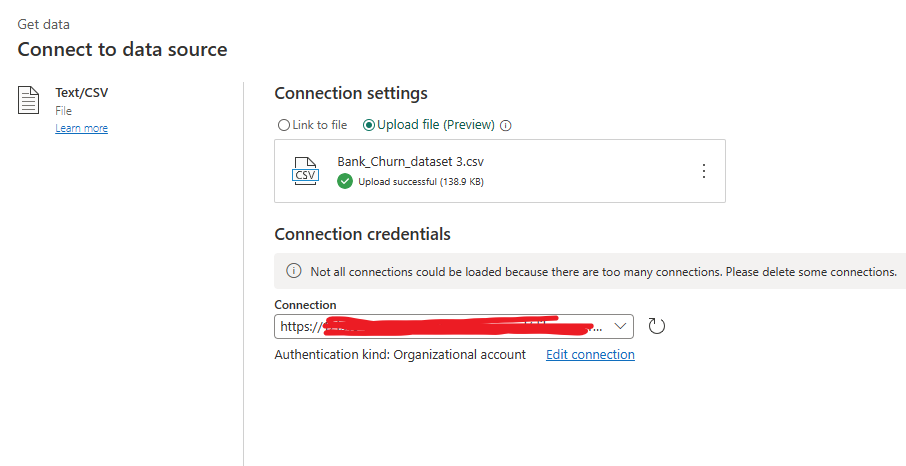The height and width of the screenshot is (466, 906).
Task: Click the Bank_Churn_dataset 3.csv file name
Action: click(x=410, y=161)
